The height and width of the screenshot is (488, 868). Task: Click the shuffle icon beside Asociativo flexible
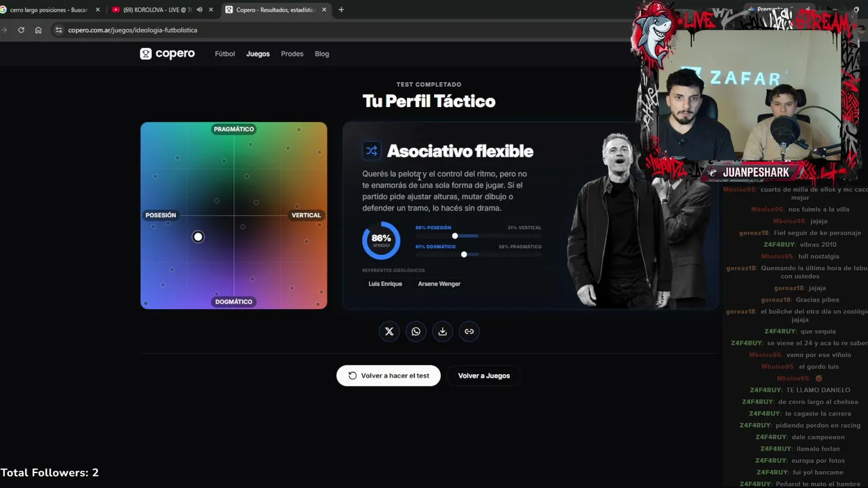pos(372,151)
